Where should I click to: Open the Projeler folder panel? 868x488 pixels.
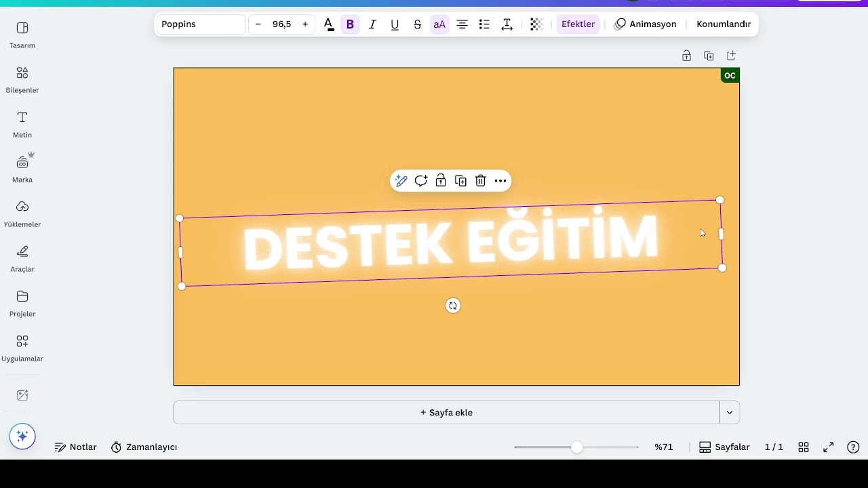[x=22, y=304]
